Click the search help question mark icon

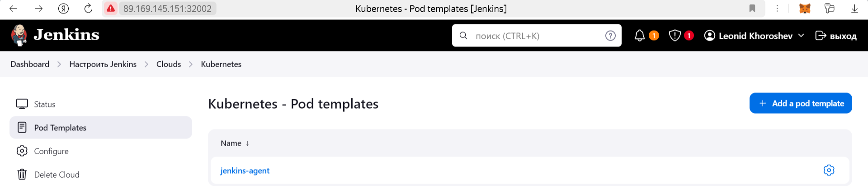pyautogui.click(x=610, y=36)
